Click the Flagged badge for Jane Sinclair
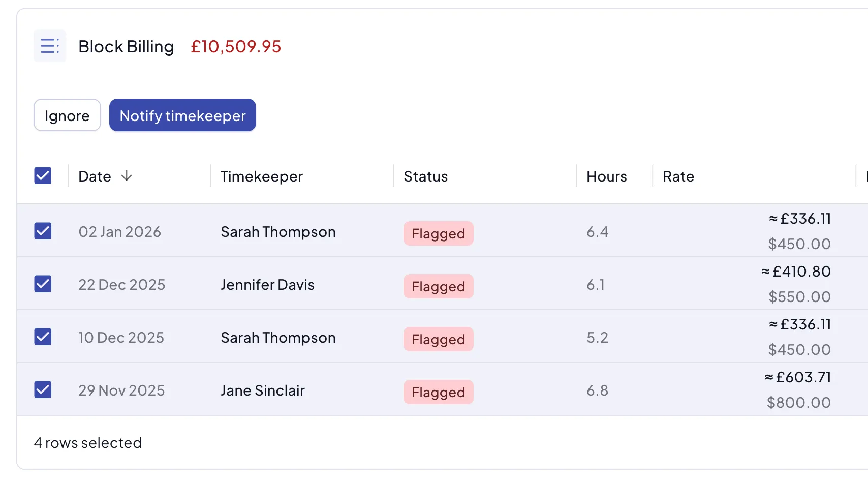Image resolution: width=868 pixels, height=481 pixels. click(x=439, y=393)
